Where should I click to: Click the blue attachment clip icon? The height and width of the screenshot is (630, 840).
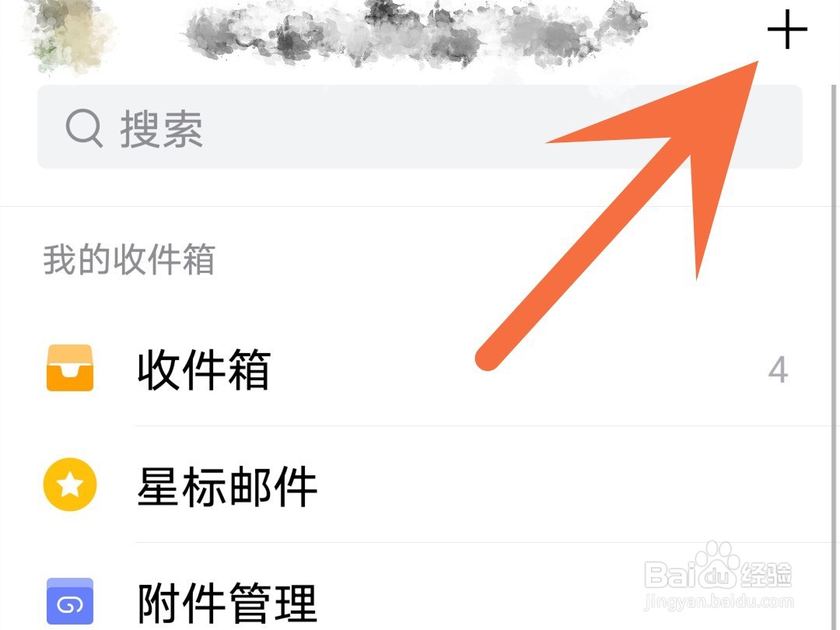click(70, 601)
